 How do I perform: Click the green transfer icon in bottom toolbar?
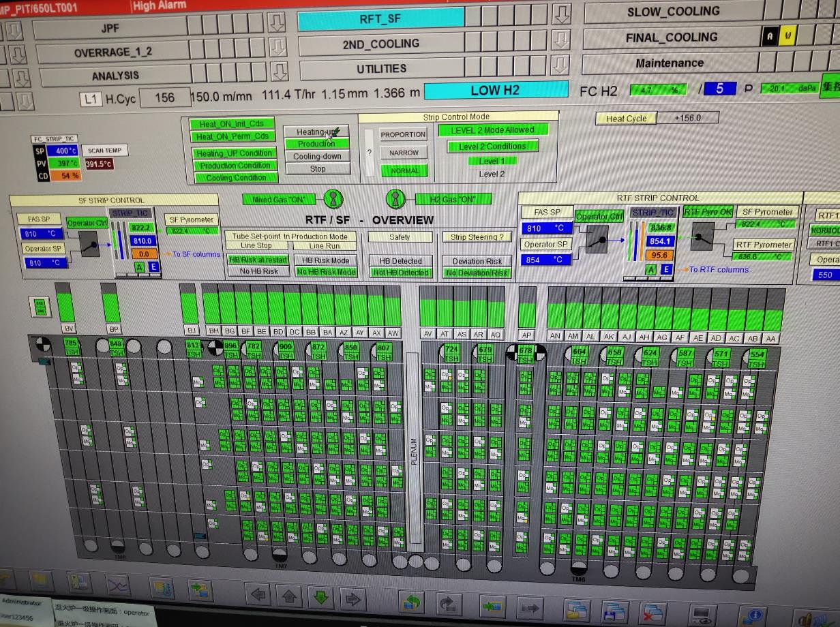click(x=200, y=589)
